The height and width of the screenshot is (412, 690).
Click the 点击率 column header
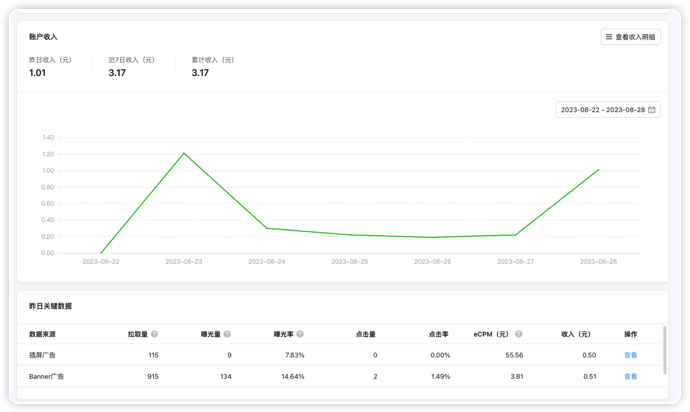438,334
